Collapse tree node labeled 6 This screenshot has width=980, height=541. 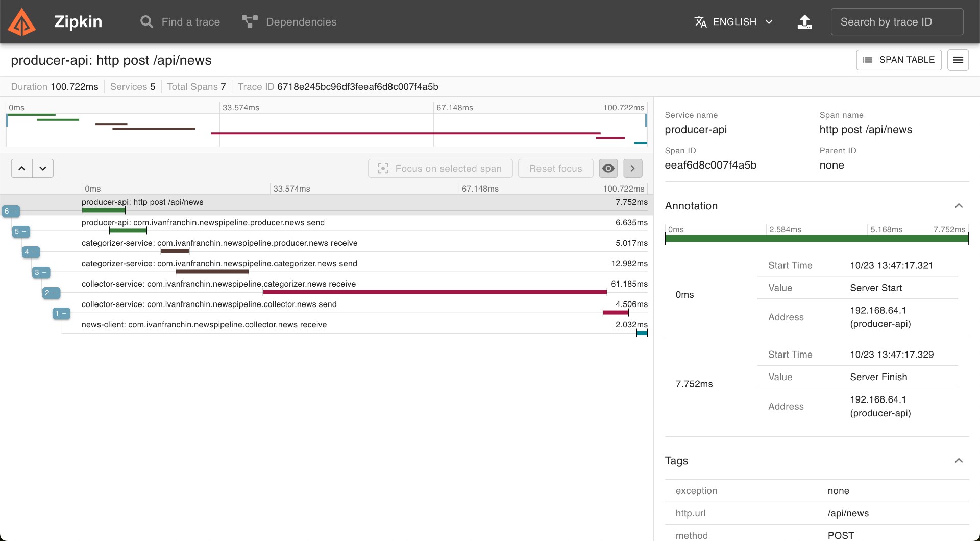tap(11, 211)
